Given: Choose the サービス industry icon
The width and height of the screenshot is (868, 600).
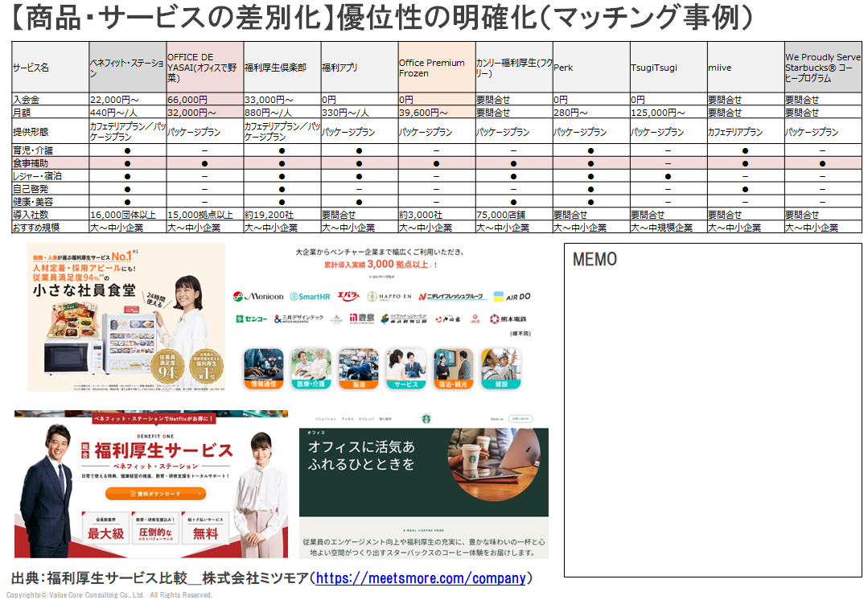Looking at the screenshot, I should (405, 368).
